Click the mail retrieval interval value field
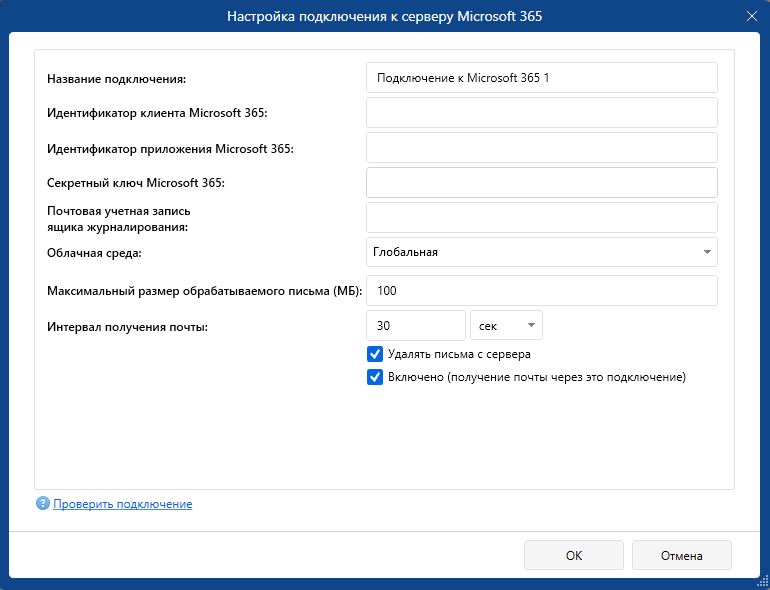 pos(415,325)
